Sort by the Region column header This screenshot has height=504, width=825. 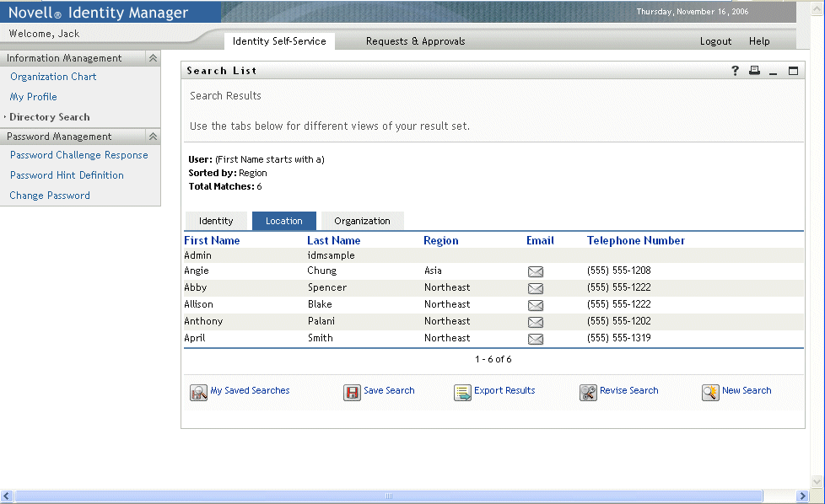[440, 241]
